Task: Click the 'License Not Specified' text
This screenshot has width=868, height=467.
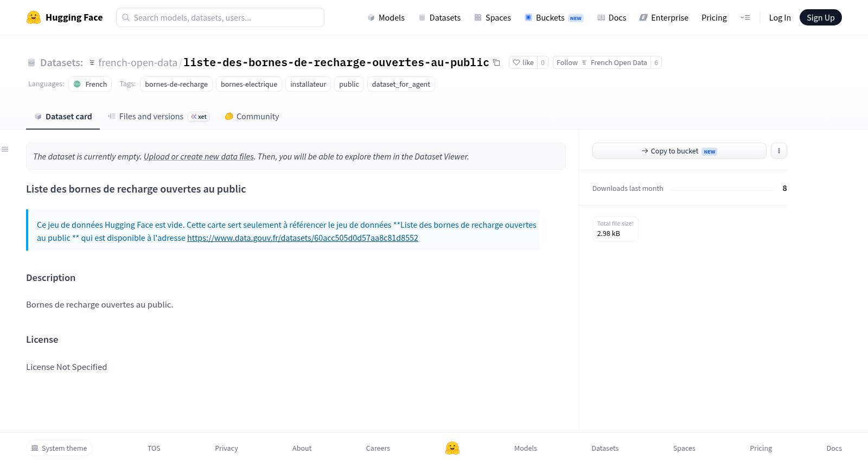Action: [x=66, y=367]
